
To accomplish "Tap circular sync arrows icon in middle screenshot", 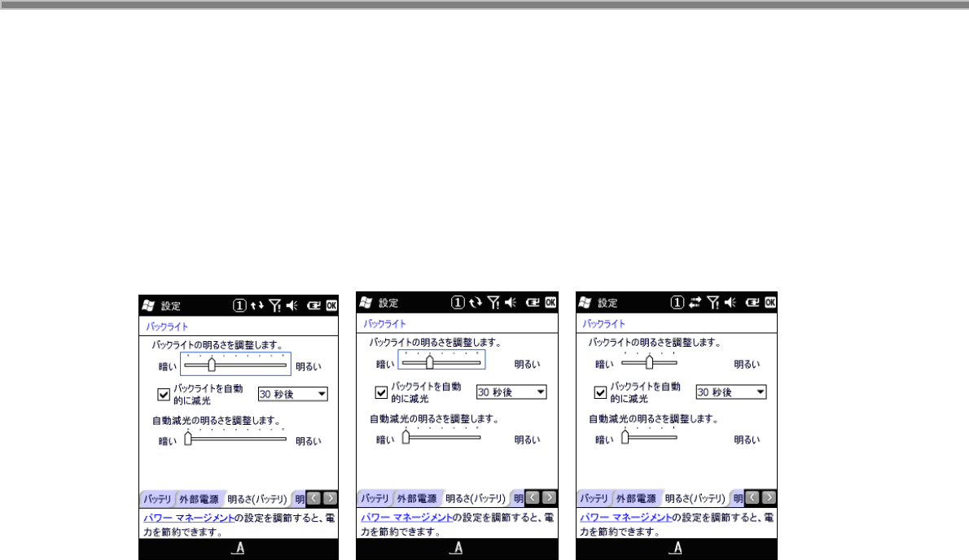I will click(476, 303).
